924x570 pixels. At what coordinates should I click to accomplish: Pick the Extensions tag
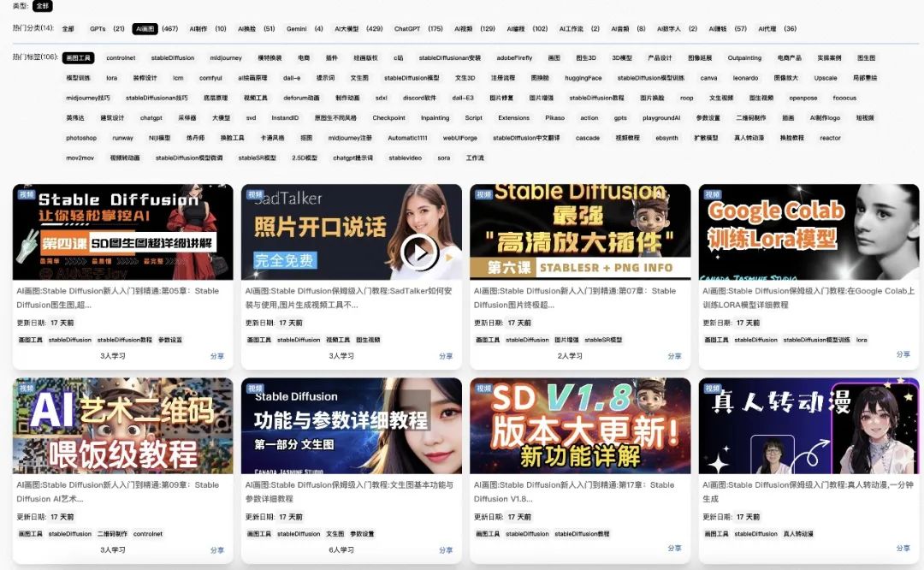(x=513, y=118)
